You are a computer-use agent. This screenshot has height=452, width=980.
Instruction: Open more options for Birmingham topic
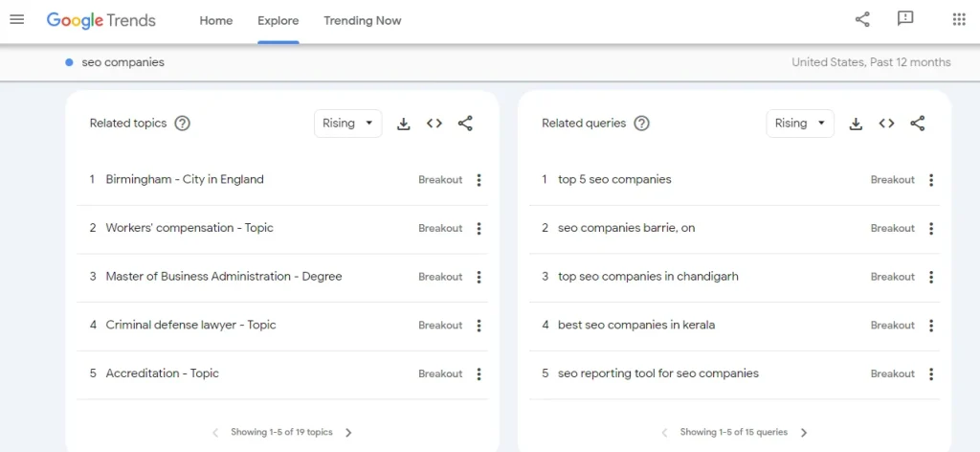[479, 180]
